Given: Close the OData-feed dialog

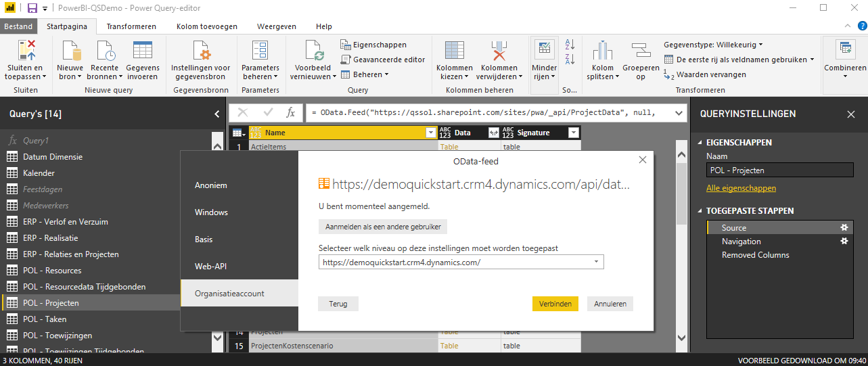Looking at the screenshot, I should click(x=642, y=160).
